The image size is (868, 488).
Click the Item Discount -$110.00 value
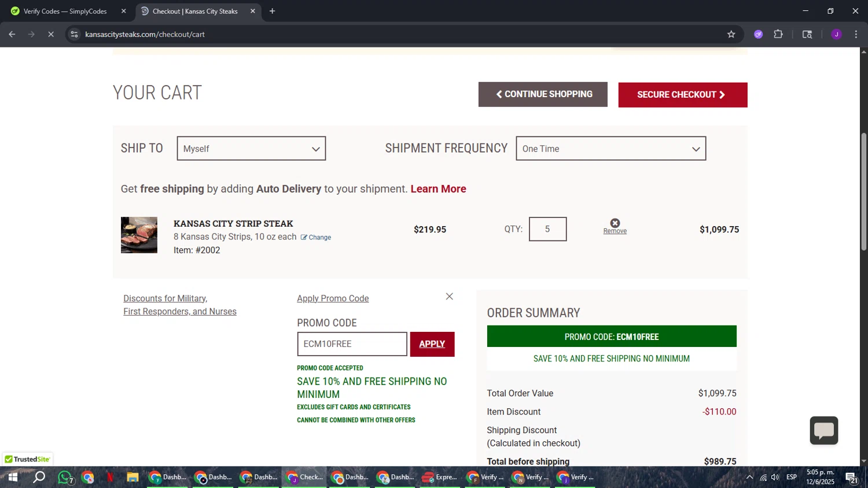[719, 412]
